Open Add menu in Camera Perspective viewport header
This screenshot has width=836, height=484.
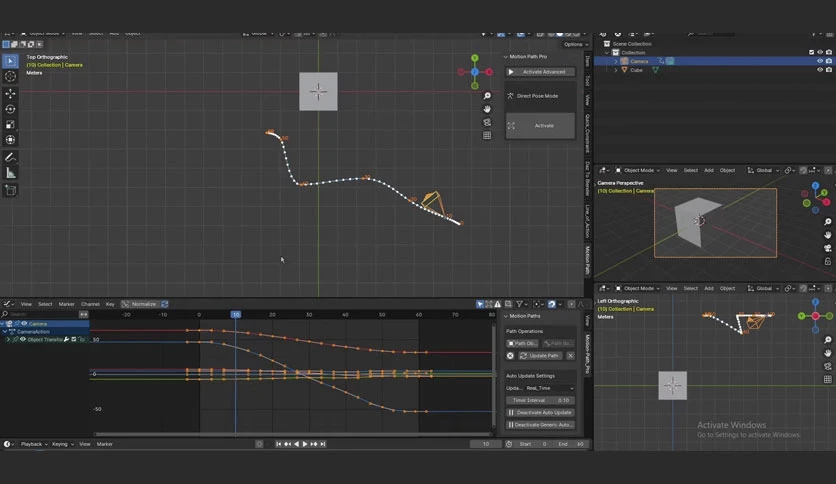pos(709,171)
